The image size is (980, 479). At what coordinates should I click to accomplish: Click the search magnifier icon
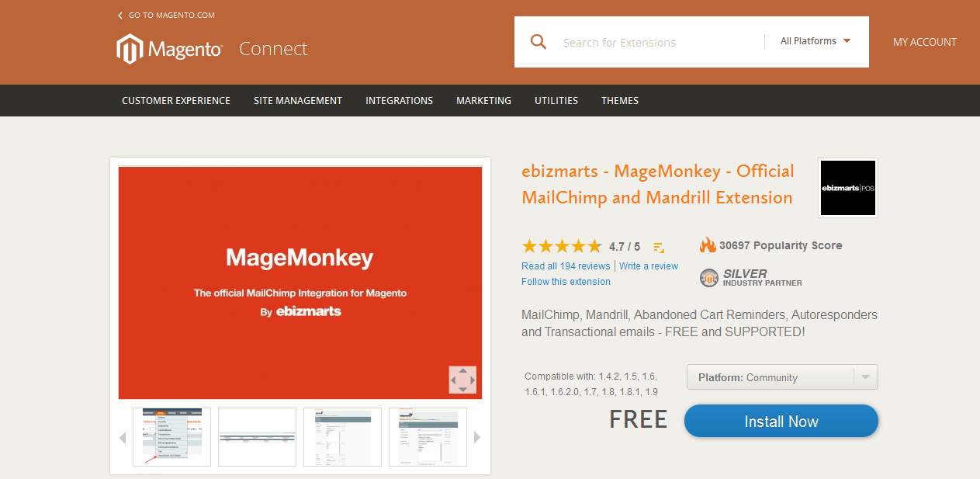(x=538, y=42)
